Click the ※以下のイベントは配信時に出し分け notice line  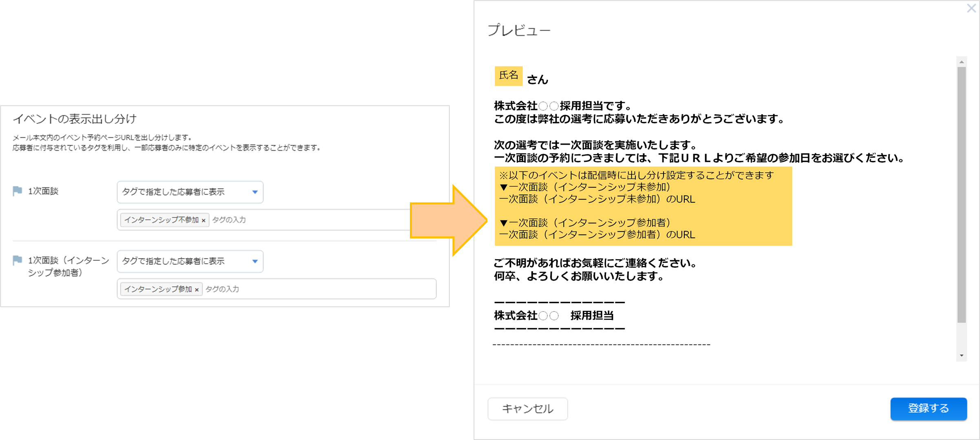pyautogui.click(x=636, y=175)
